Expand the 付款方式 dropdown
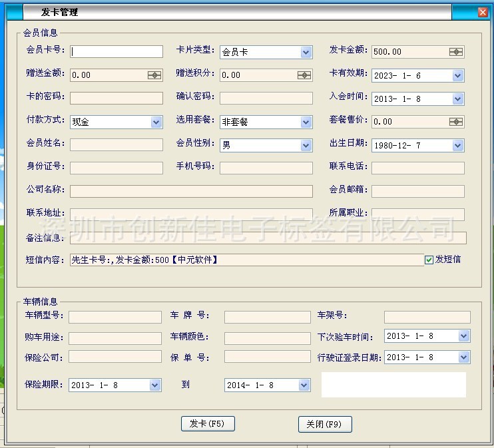Viewport: 494px width, 448px height. pos(156,122)
